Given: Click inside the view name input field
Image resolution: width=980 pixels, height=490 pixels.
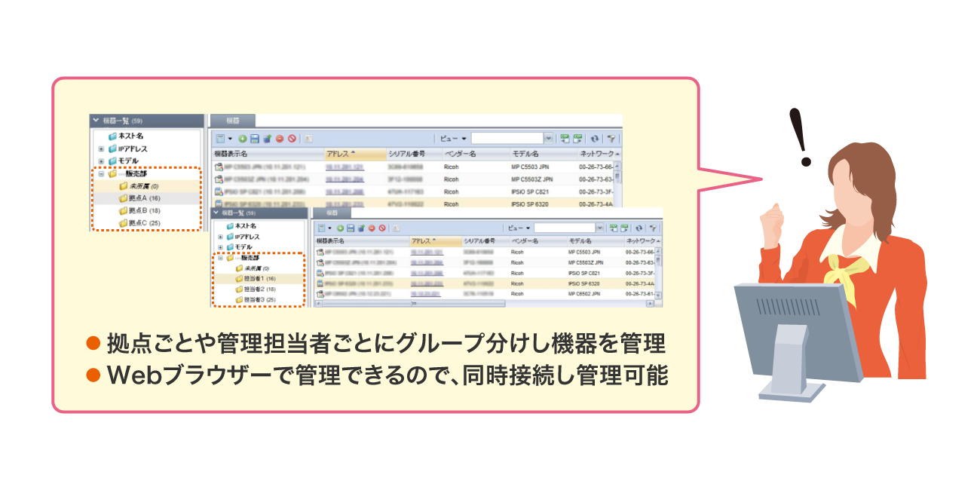Looking at the screenshot, I should tap(507, 139).
